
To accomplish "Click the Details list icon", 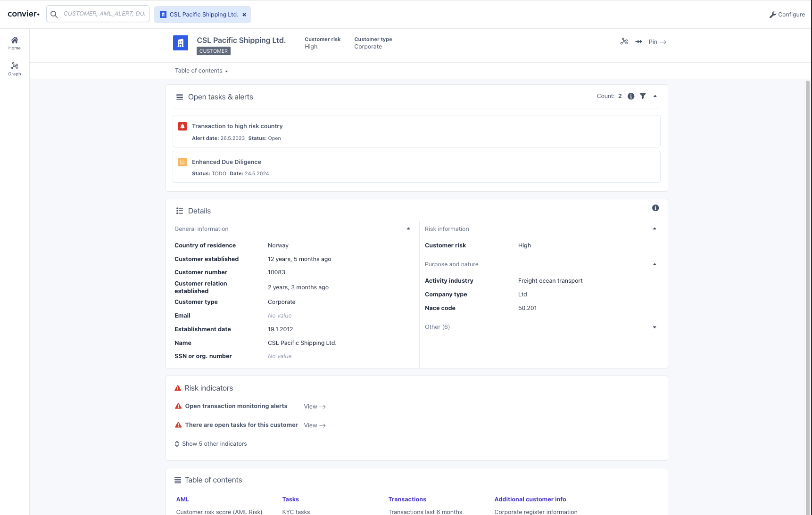I will pyautogui.click(x=180, y=211).
